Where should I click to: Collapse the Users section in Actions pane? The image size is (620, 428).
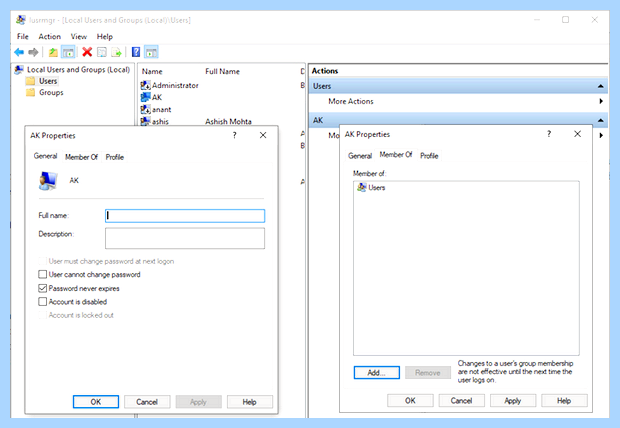[x=600, y=86]
